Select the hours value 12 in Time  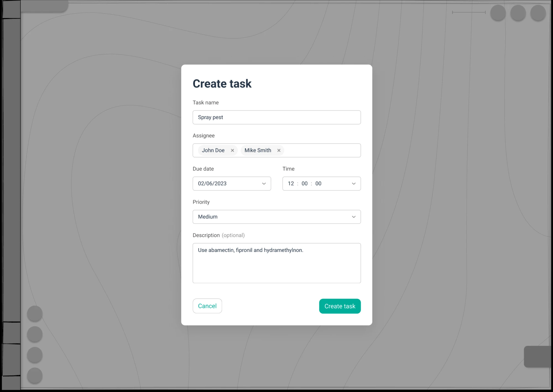point(291,183)
